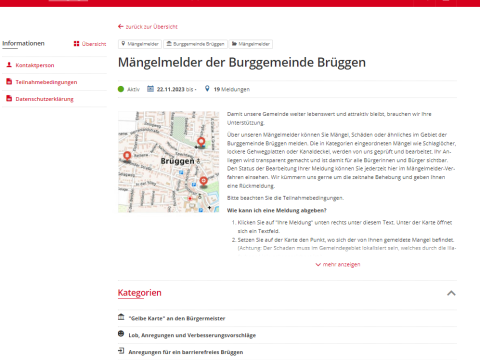Image resolution: width=480 pixels, height=360 pixels.
Task: Click the Informationen sidebar heading
Action: coord(23,43)
